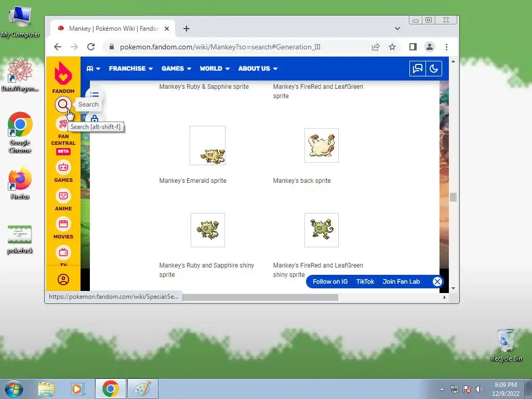Dismiss the social links banner
This screenshot has height=399, width=532.
[437, 282]
